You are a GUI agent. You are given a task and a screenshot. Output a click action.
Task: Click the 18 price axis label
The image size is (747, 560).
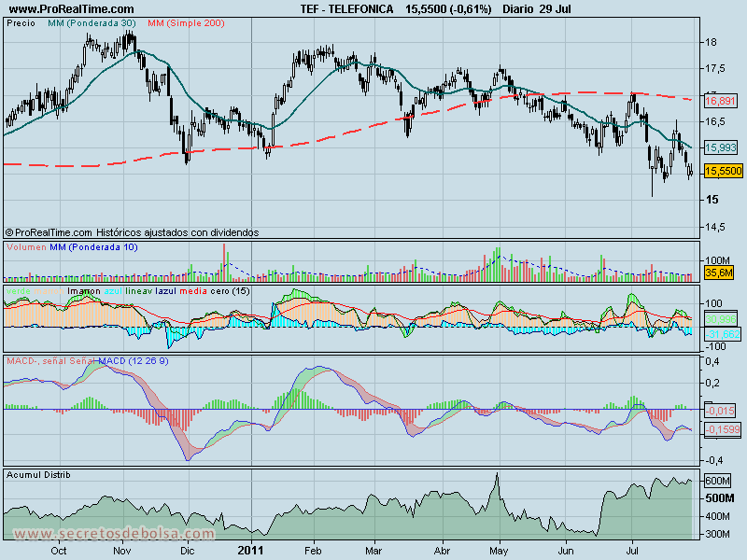[711, 42]
